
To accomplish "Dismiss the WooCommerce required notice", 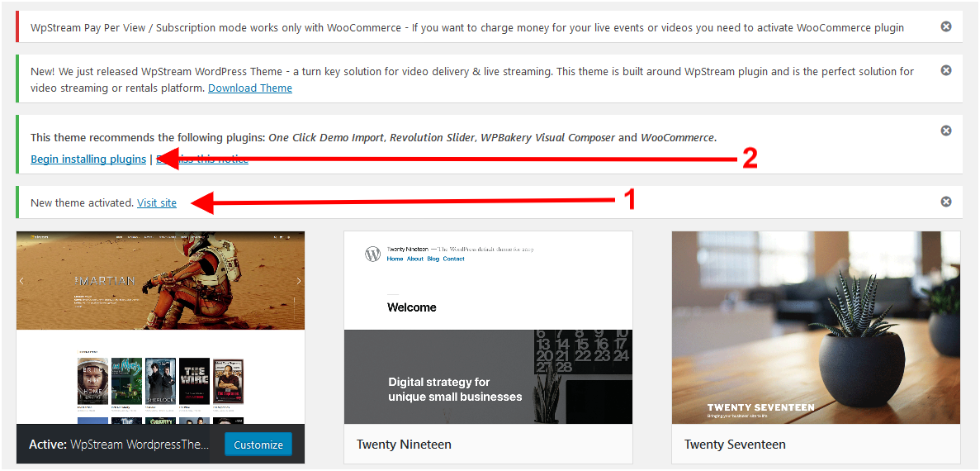I will coord(946,27).
